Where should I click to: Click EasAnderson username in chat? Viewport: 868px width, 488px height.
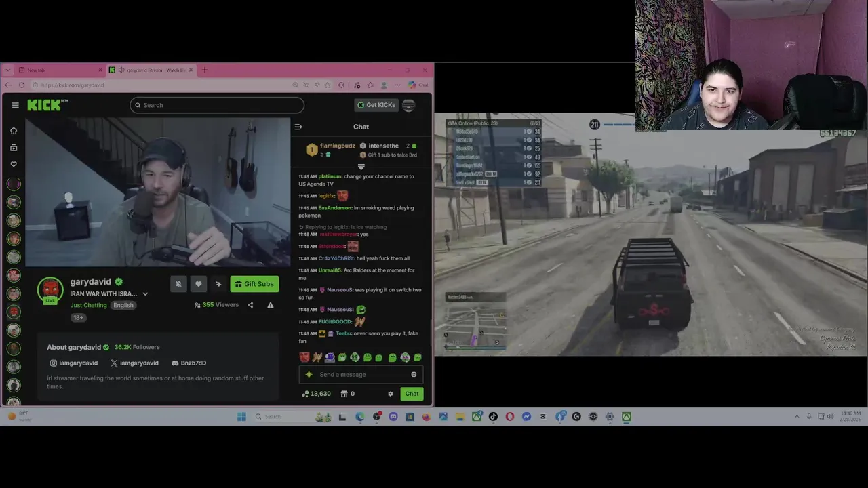[x=335, y=208]
